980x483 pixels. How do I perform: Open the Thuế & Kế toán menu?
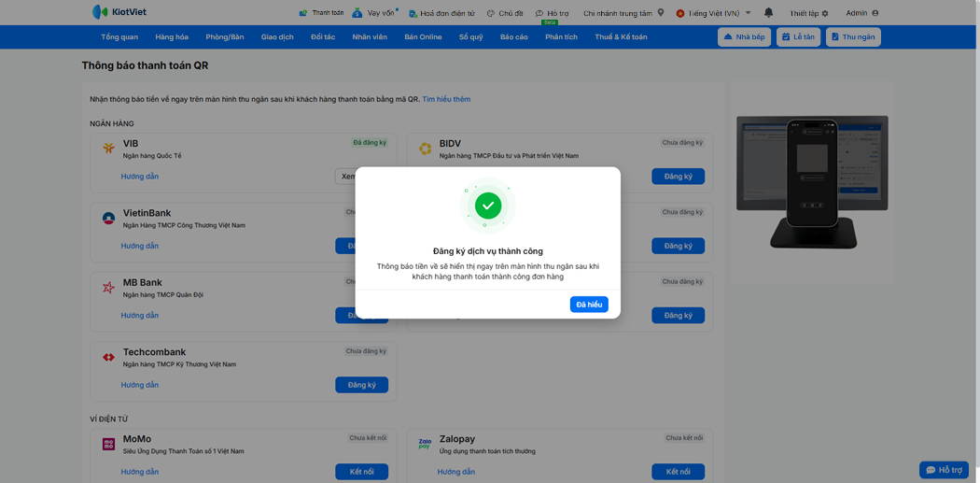click(622, 37)
